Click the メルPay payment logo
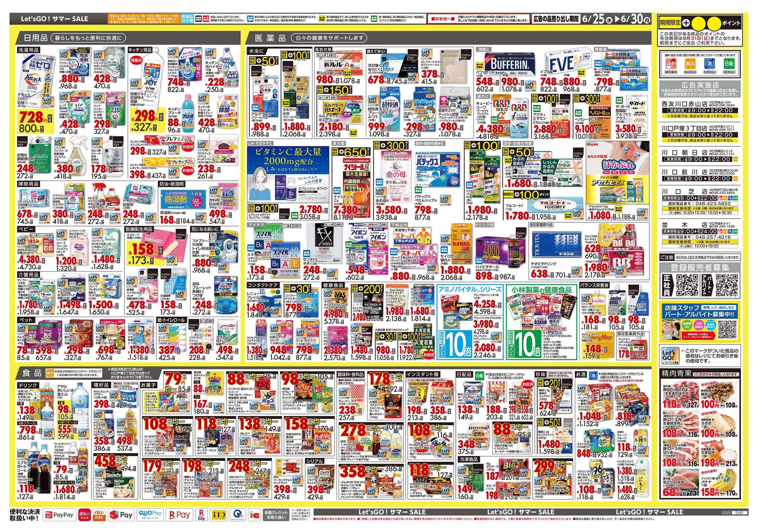This screenshot has height=532, width=758. (121, 515)
